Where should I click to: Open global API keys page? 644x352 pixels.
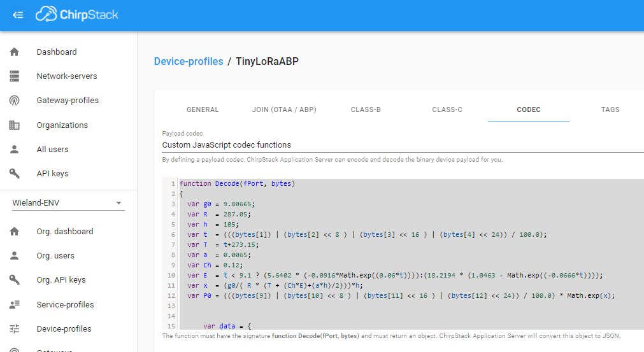[x=53, y=174]
